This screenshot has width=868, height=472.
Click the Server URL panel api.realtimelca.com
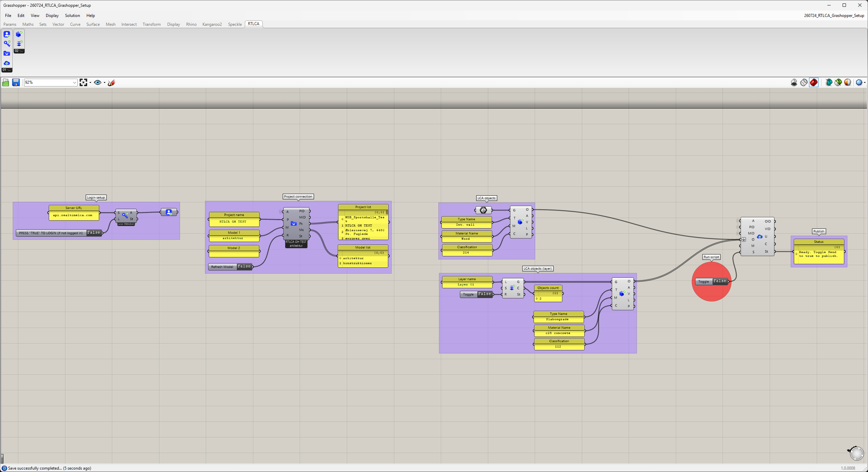point(74,213)
